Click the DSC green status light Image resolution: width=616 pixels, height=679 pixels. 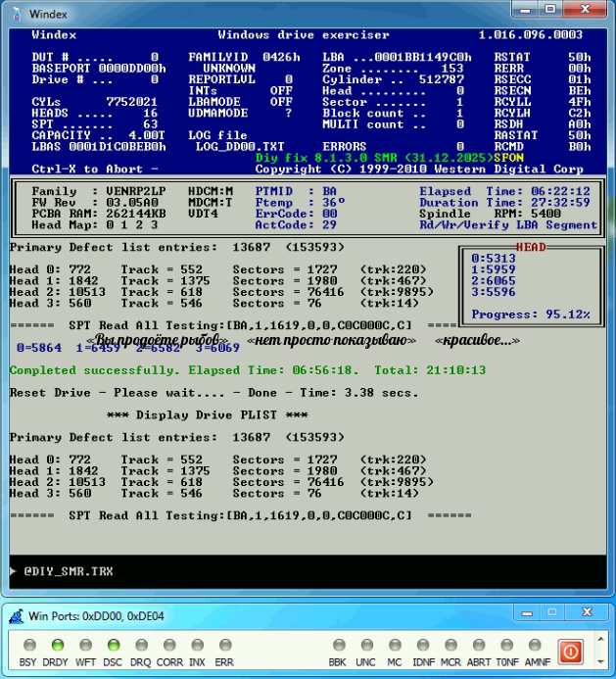pyautogui.click(x=114, y=646)
